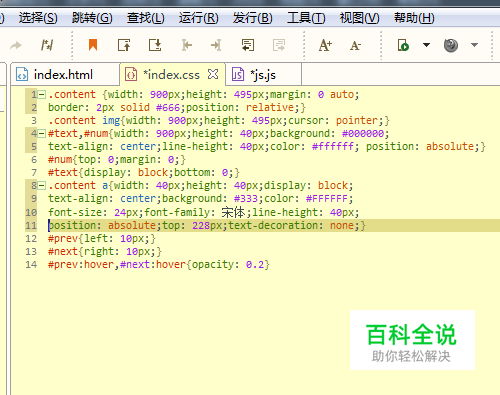The image size is (500, 395).
Task: Jump to previous bookmark icon
Action: (124, 45)
